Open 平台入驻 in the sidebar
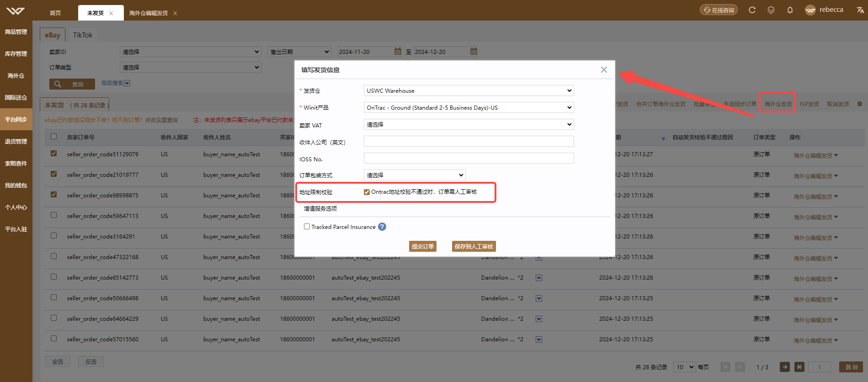Image resolution: width=868 pixels, height=382 pixels. (x=16, y=229)
